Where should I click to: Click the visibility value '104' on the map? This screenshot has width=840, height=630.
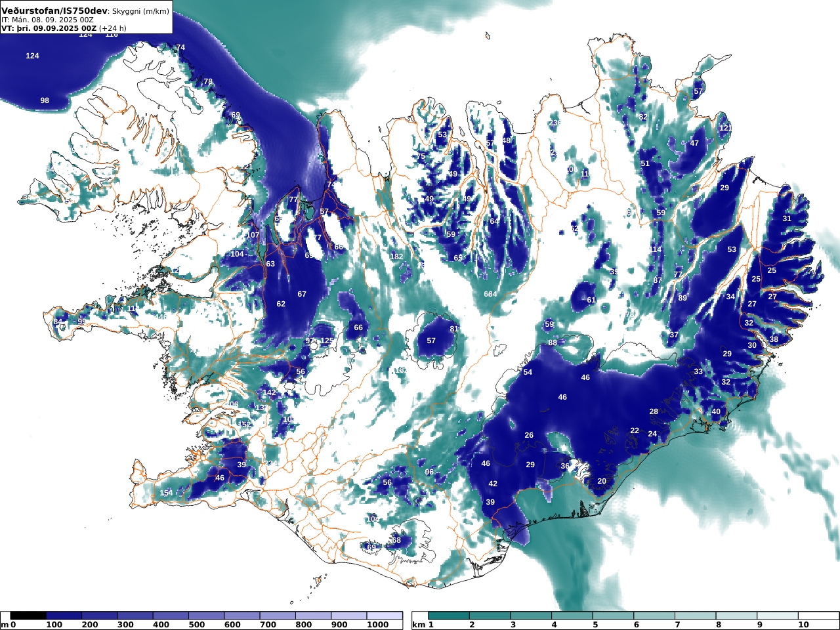(x=237, y=254)
